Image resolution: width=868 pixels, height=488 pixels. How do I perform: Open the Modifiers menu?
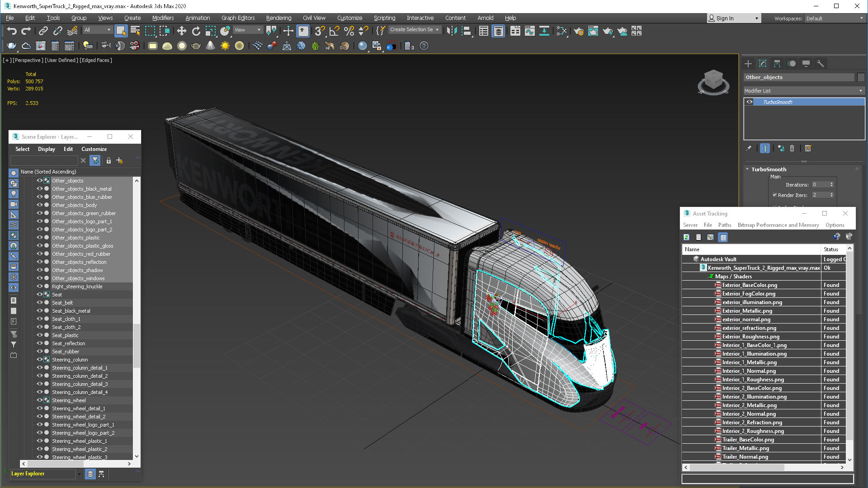point(163,18)
